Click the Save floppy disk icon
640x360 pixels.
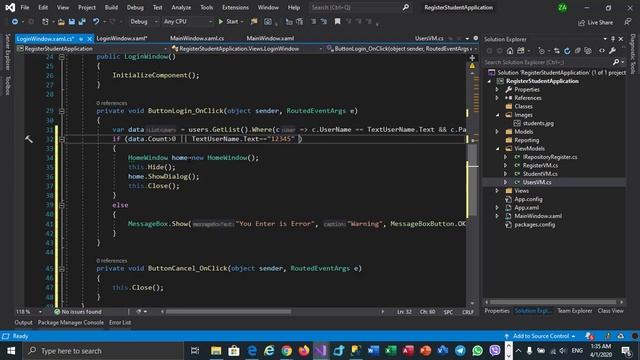click(71, 22)
